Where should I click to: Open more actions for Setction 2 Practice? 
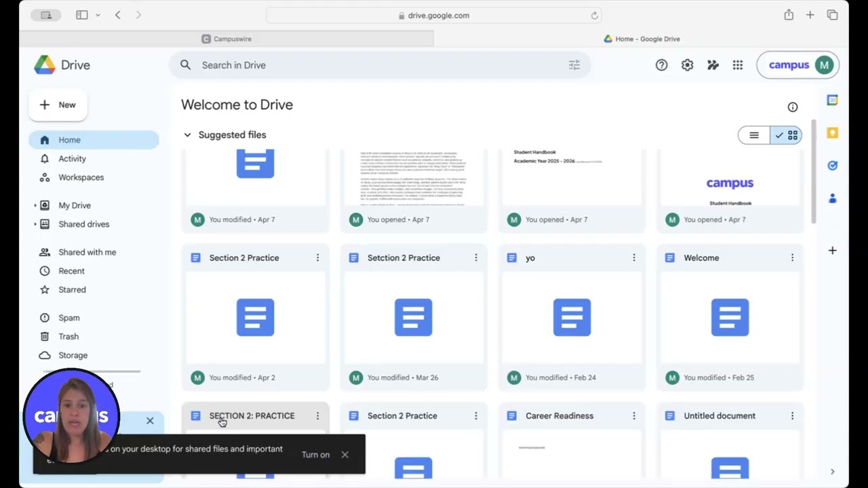pos(476,258)
